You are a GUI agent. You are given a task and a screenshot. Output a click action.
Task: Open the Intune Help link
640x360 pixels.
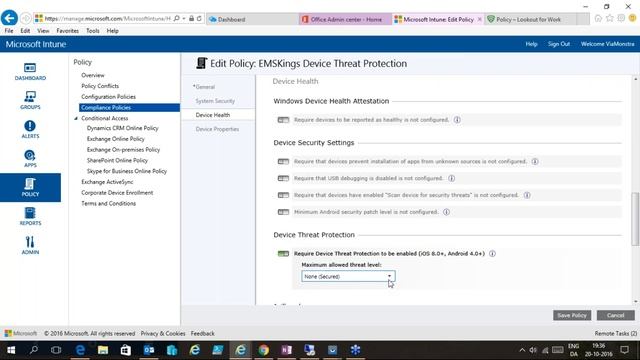click(531, 44)
